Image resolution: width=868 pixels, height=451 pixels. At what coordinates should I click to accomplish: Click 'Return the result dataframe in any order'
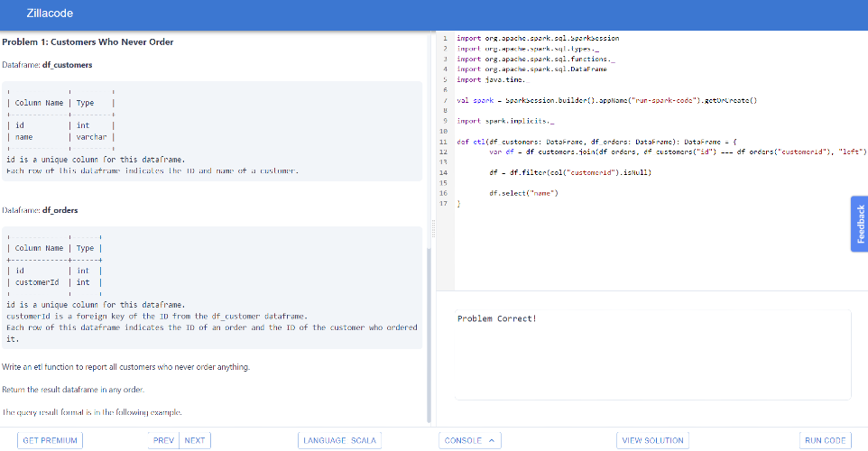[x=73, y=390]
